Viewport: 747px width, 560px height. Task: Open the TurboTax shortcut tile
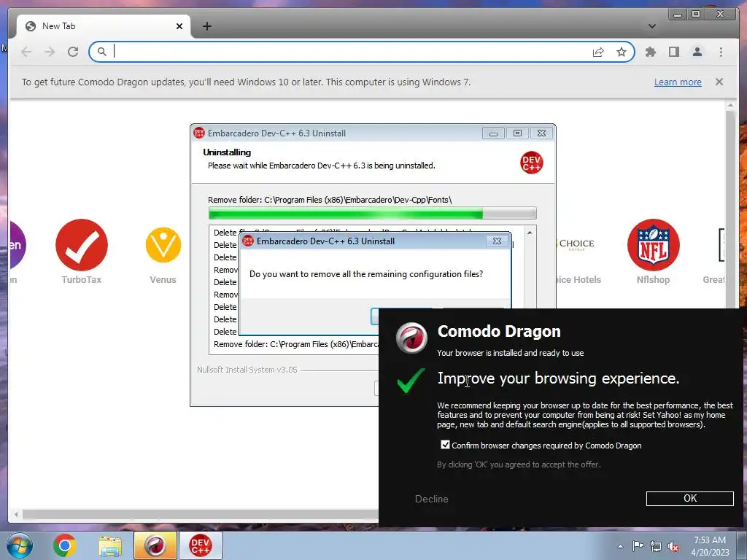click(82, 252)
